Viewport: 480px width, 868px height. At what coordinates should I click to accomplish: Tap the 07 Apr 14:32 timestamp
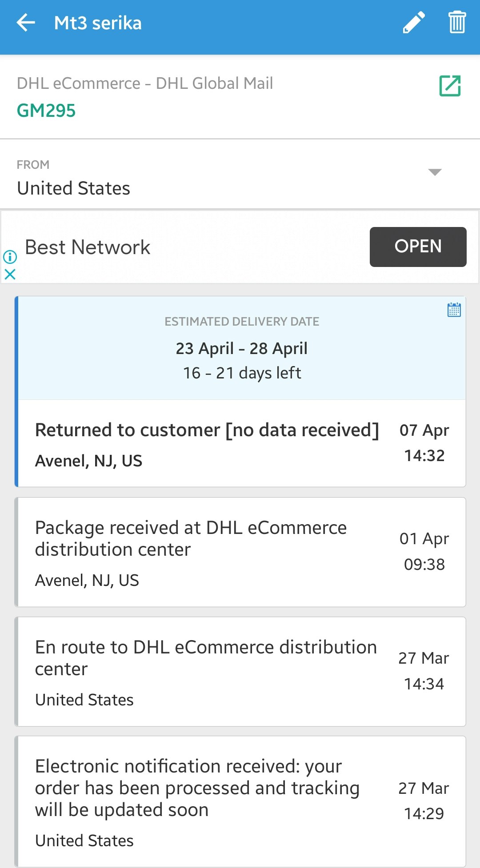pyautogui.click(x=424, y=443)
